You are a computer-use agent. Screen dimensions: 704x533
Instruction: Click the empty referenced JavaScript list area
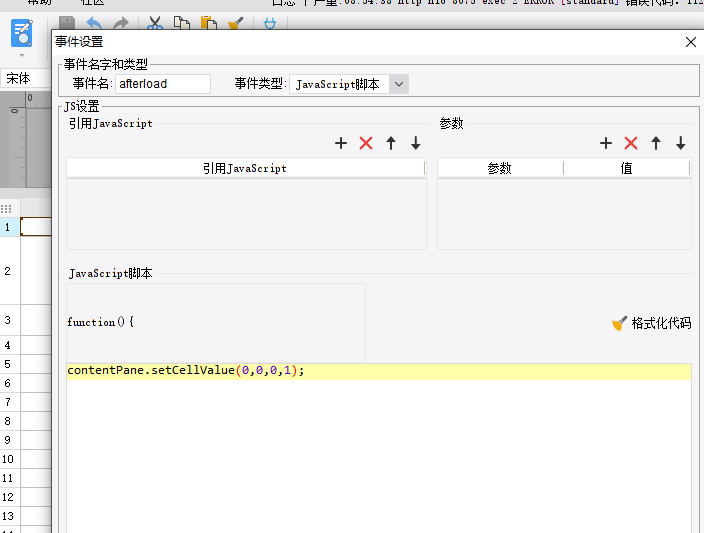[x=246, y=214]
